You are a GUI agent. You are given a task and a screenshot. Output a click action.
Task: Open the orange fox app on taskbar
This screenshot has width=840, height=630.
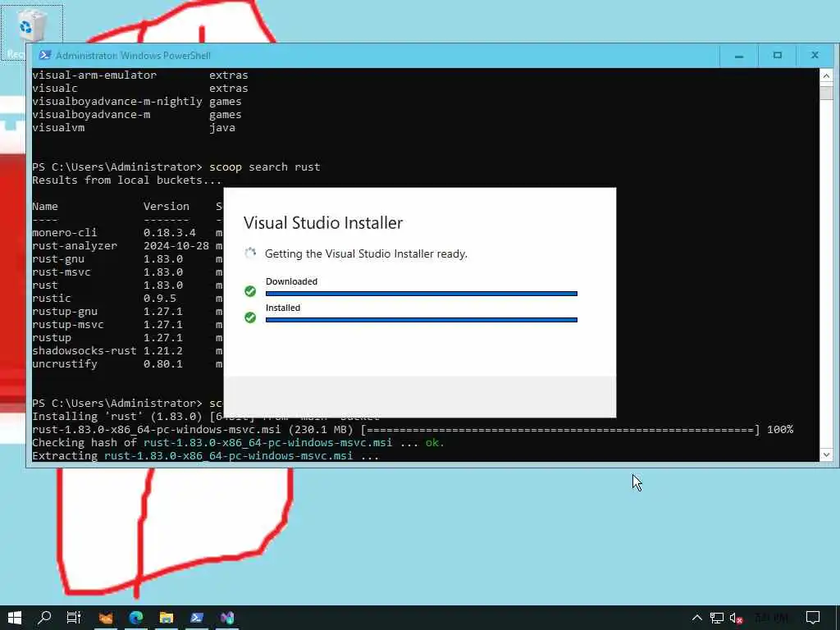click(106, 618)
